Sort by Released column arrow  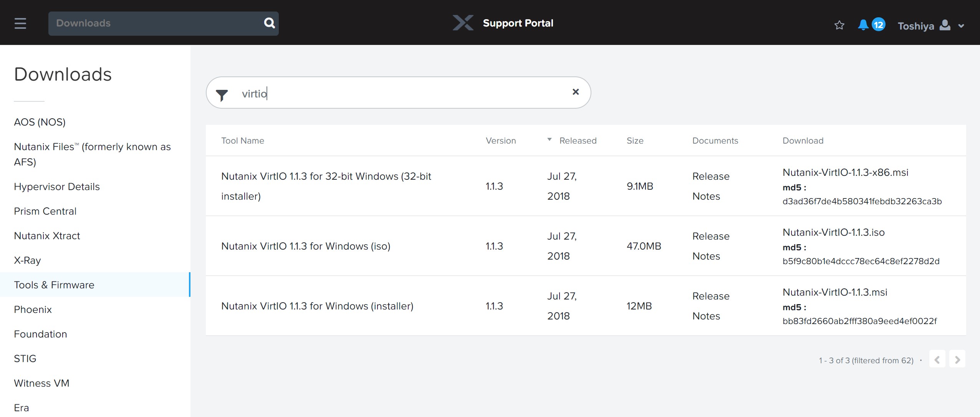550,139
